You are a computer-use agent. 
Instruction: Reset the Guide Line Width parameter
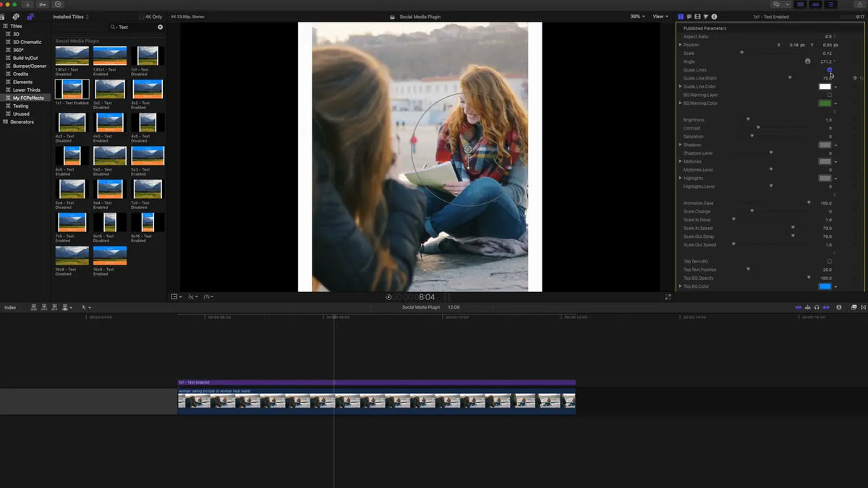click(861, 78)
